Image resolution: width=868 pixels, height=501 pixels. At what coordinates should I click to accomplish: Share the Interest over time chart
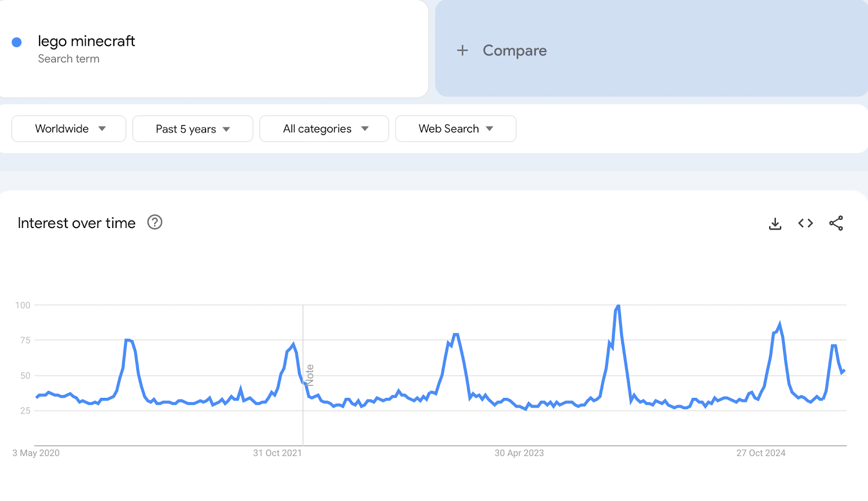tap(836, 223)
